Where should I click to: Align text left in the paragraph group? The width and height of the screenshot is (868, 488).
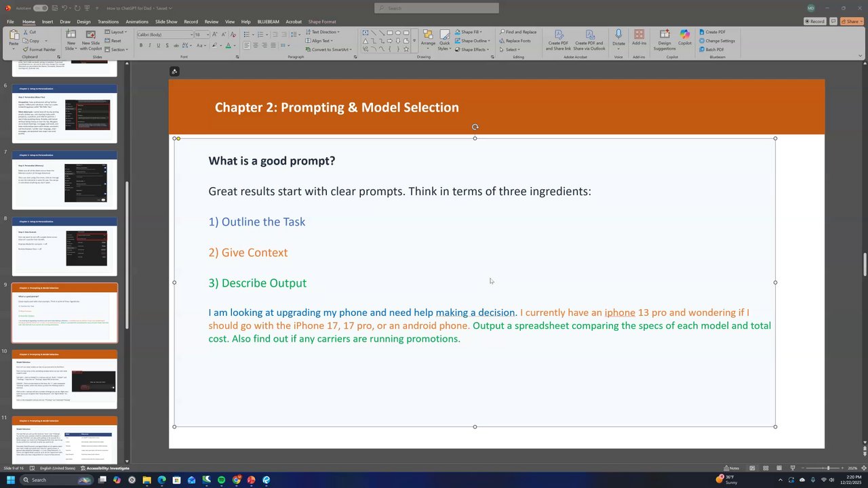point(246,45)
